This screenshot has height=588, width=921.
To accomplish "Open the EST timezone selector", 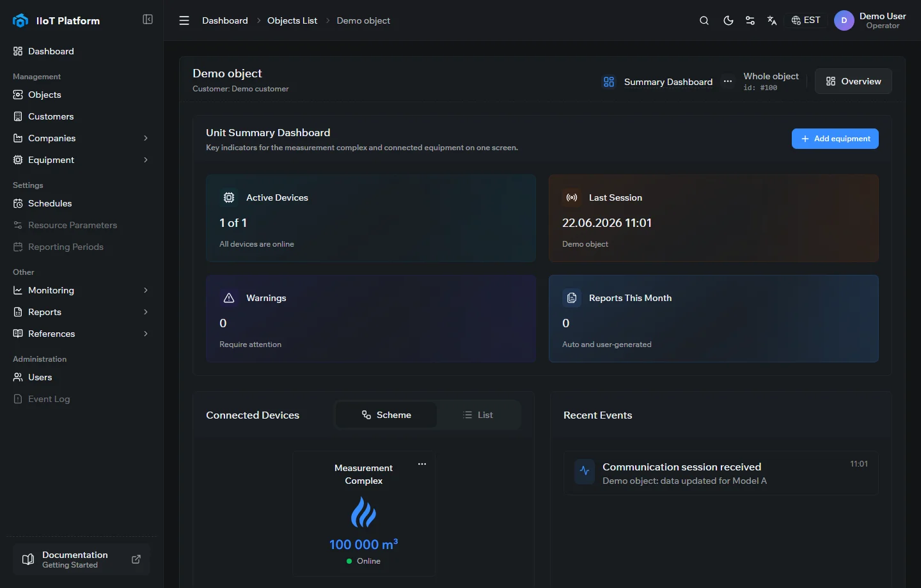I will 806,20.
